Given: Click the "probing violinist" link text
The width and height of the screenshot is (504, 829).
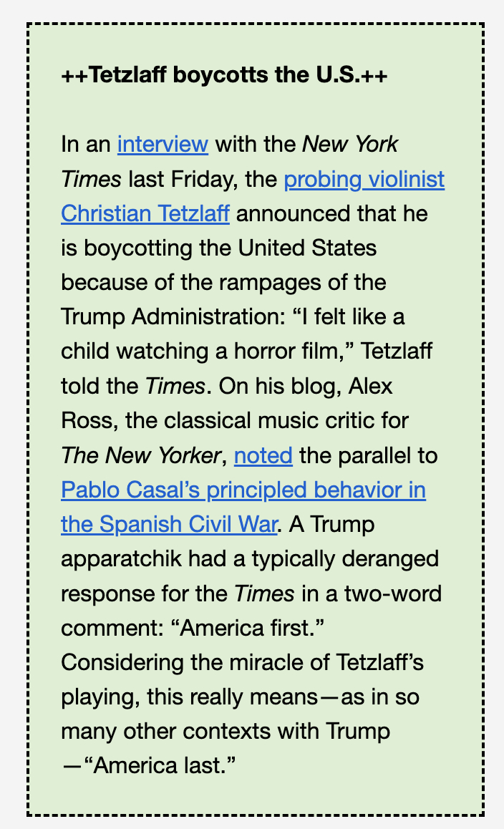Looking at the screenshot, I should (364, 179).
